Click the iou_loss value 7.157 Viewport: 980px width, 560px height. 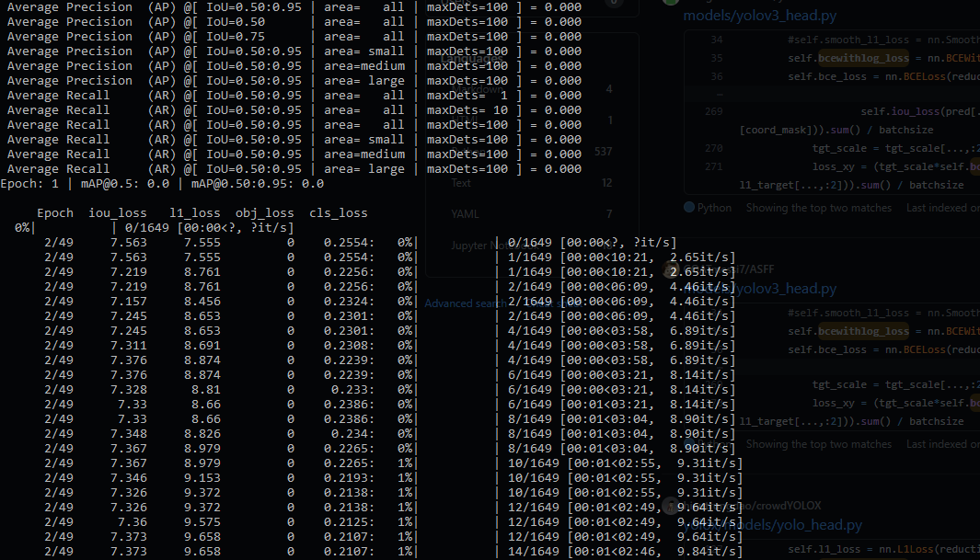129,302
